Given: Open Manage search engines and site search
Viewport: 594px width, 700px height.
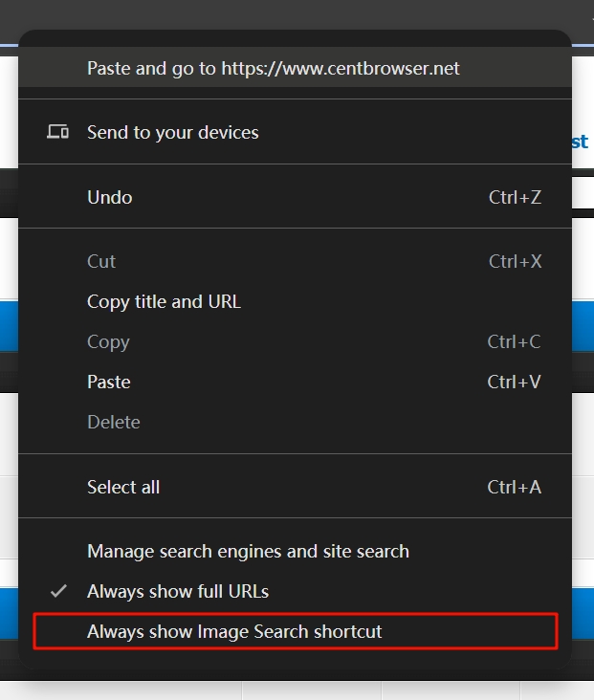Looking at the screenshot, I should [248, 551].
